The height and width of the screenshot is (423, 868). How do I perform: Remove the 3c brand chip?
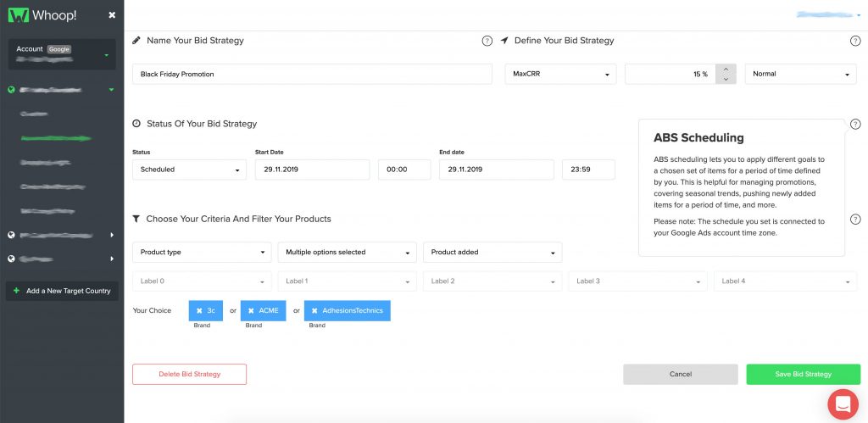coord(199,311)
